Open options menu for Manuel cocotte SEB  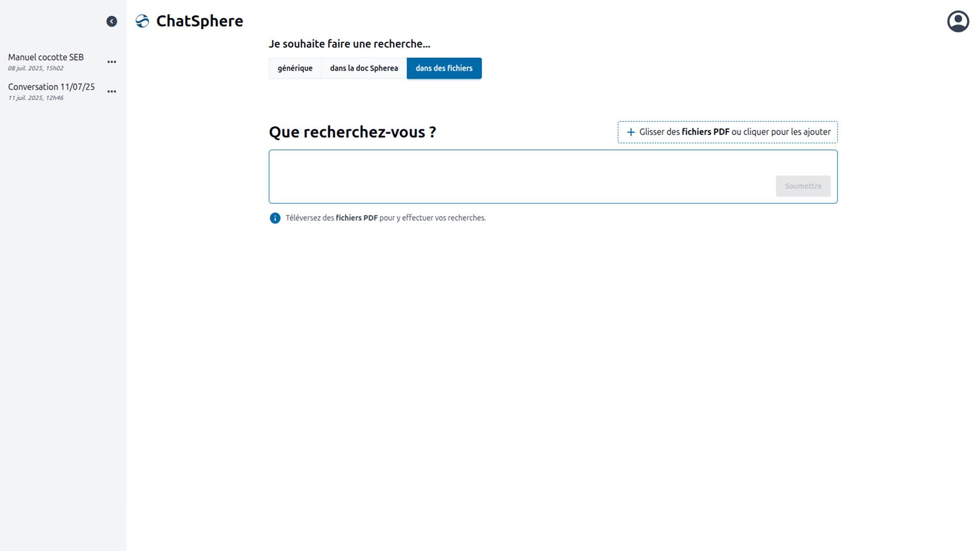[111, 62]
